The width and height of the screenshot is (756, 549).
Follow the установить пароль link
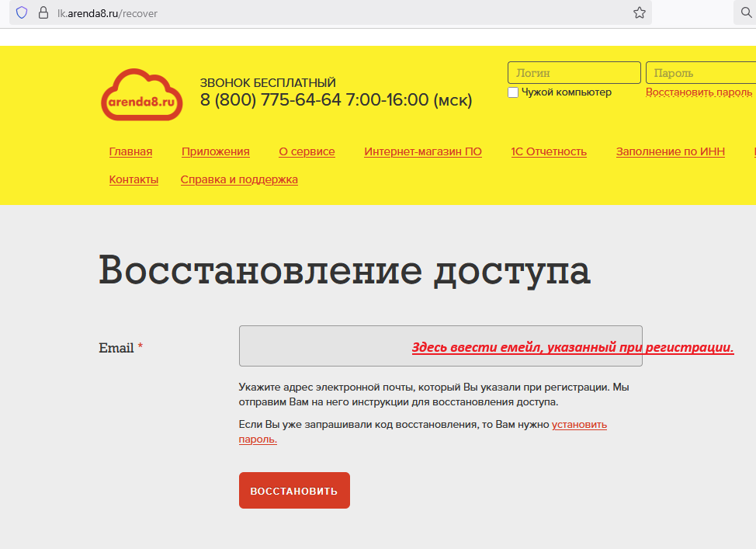[x=579, y=425]
